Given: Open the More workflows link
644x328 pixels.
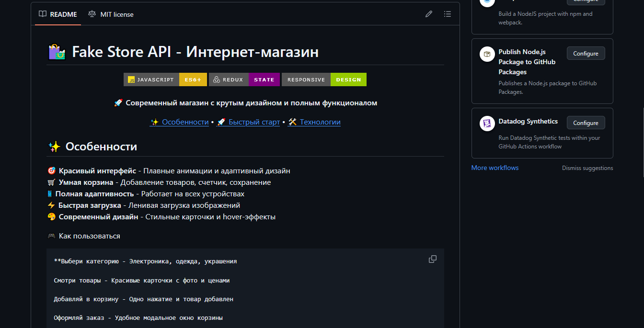Looking at the screenshot, I should [x=494, y=168].
